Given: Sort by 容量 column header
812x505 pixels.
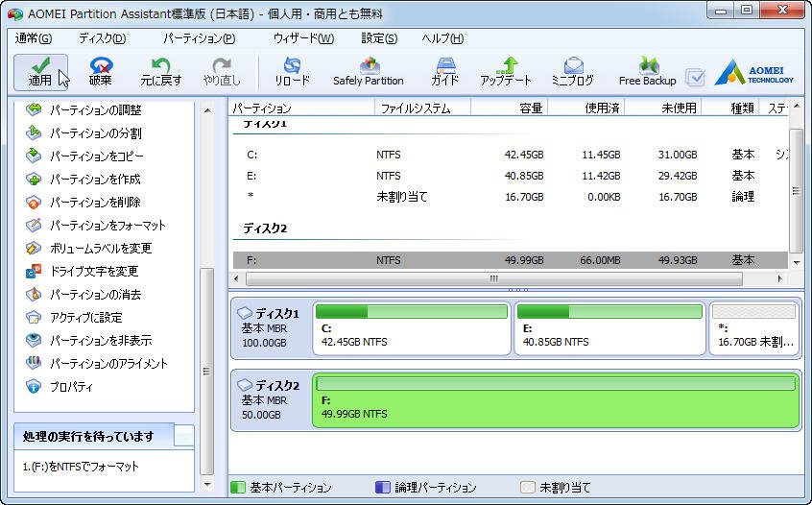Looking at the screenshot, I should tap(509, 108).
